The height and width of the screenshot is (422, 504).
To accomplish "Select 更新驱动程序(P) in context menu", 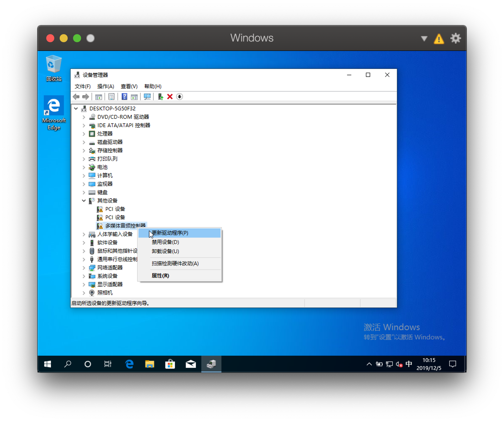I will point(170,233).
